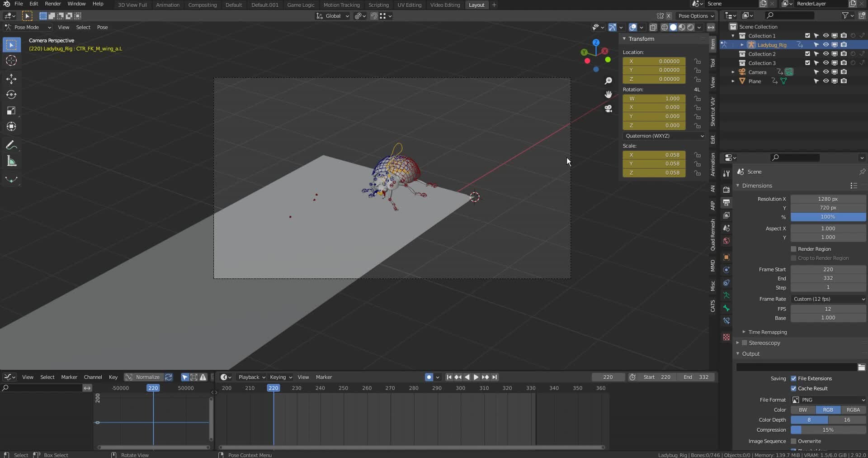Pick the Annotate tool

(x=11, y=145)
